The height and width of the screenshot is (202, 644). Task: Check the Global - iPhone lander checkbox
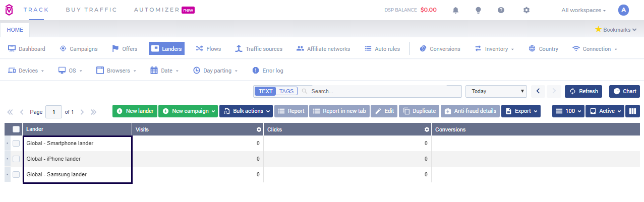click(x=16, y=159)
